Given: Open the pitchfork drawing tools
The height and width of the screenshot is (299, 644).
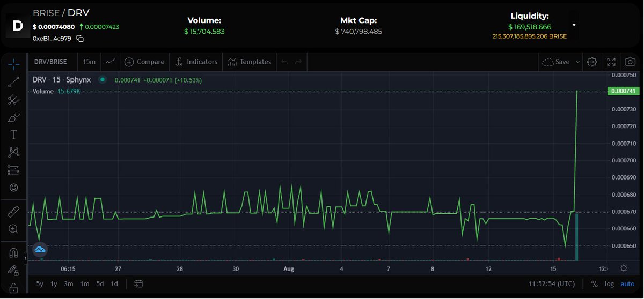Looking at the screenshot, I should point(14,100).
